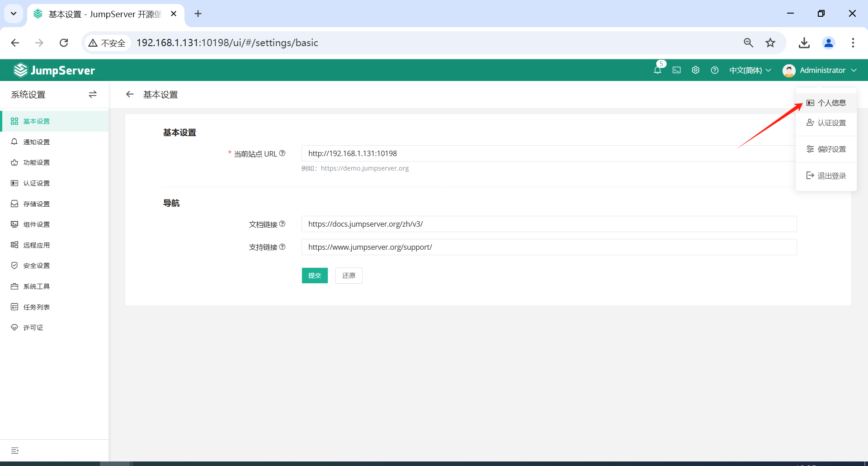Open the Chrome three-dot menu

(853, 43)
